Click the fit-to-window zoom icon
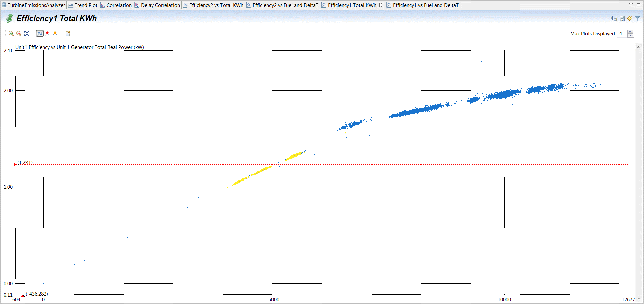 coord(27,33)
